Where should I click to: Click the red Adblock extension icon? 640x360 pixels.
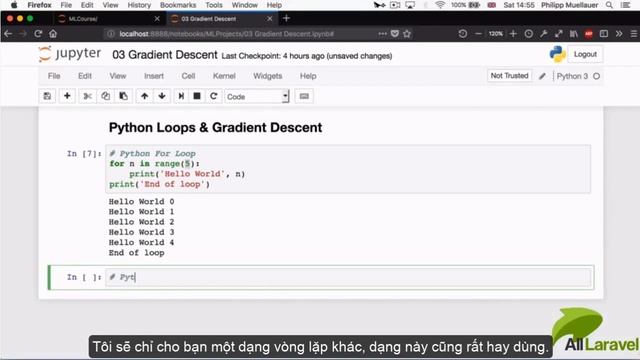coord(589,34)
